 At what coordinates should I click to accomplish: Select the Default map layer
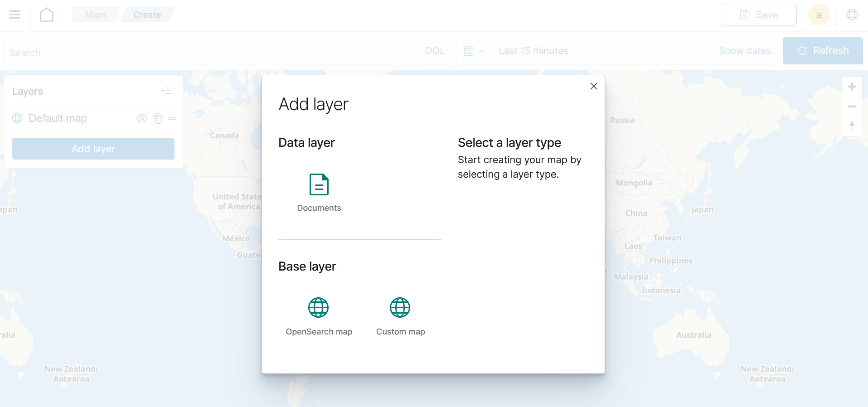pos(58,118)
